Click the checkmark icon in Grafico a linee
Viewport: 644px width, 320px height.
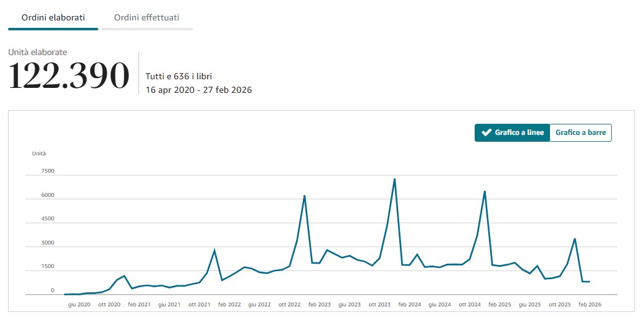coord(486,132)
